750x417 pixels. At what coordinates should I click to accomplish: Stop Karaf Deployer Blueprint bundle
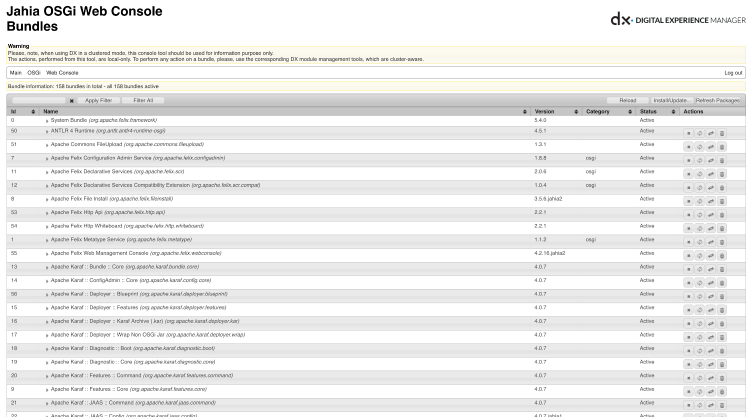(x=689, y=296)
